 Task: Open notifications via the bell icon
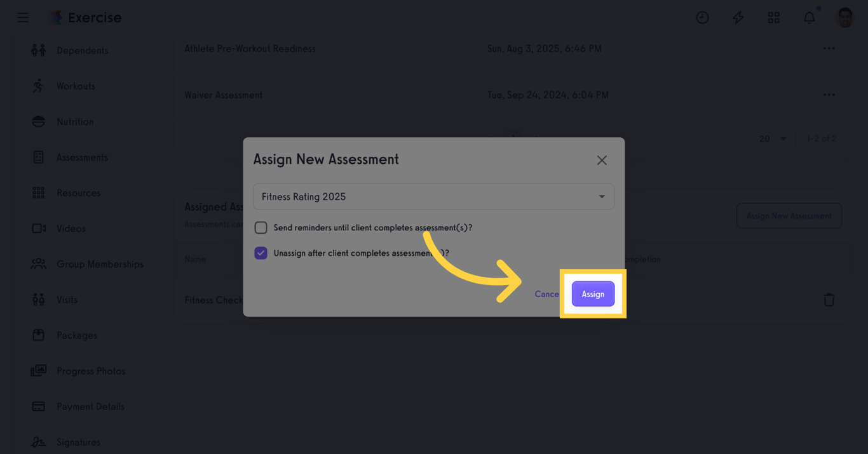pos(809,17)
